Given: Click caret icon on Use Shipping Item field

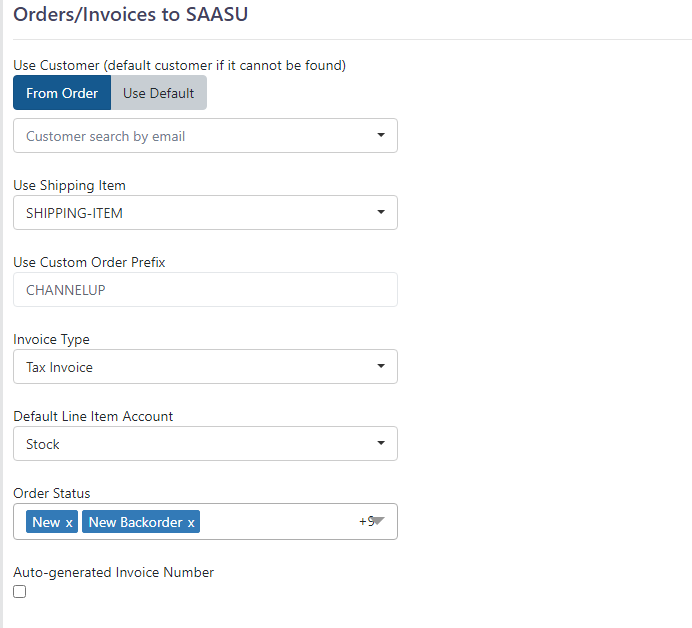Looking at the screenshot, I should click(381, 212).
